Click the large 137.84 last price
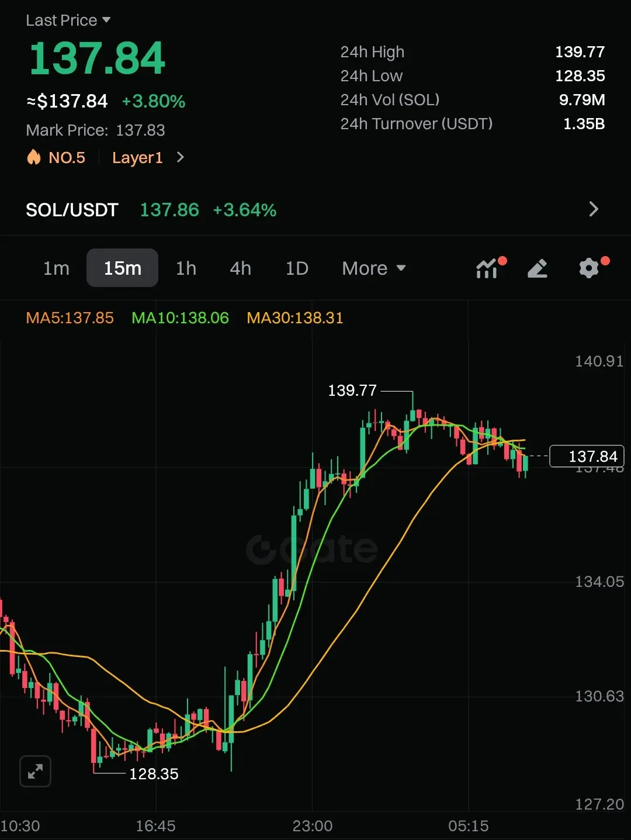The height and width of the screenshot is (840, 631). coord(97,59)
